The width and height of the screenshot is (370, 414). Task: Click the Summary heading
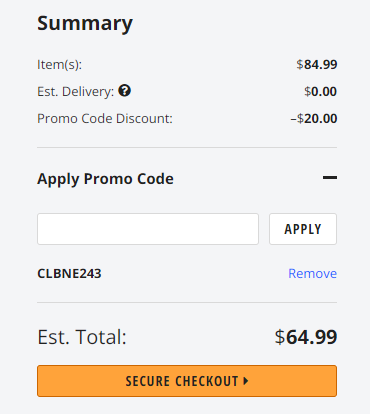(85, 24)
